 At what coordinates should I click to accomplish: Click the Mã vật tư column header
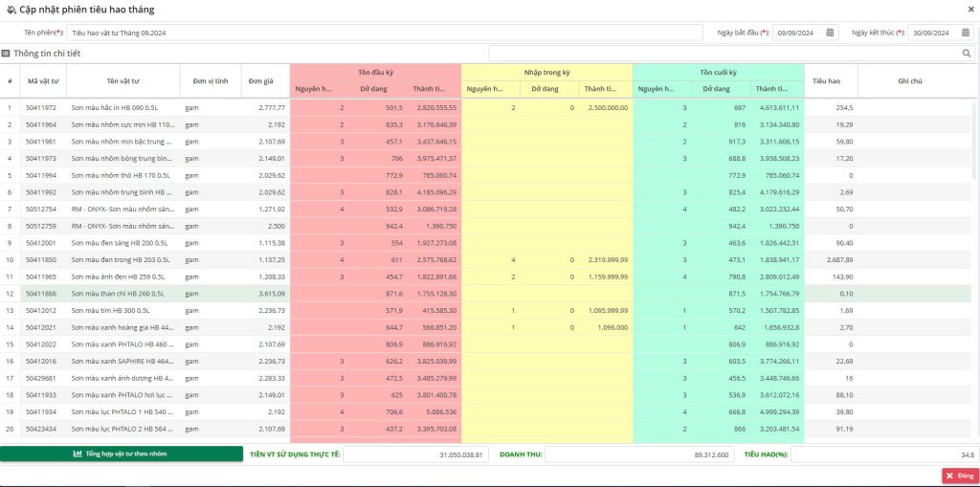43,81
